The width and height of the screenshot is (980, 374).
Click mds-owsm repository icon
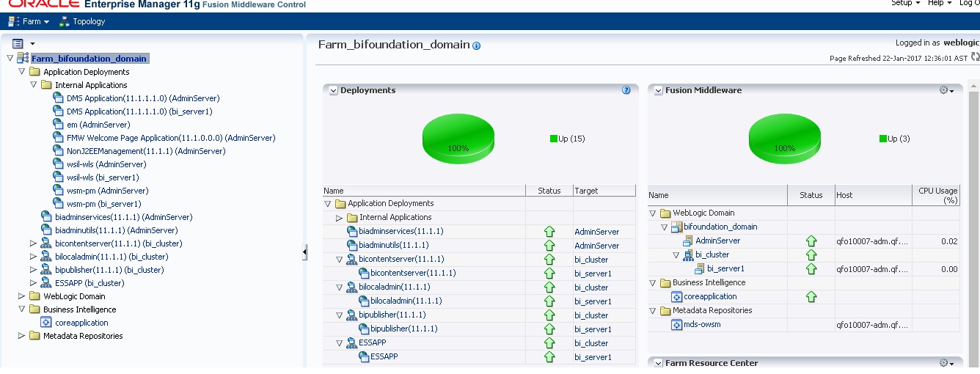pyautogui.click(x=677, y=324)
